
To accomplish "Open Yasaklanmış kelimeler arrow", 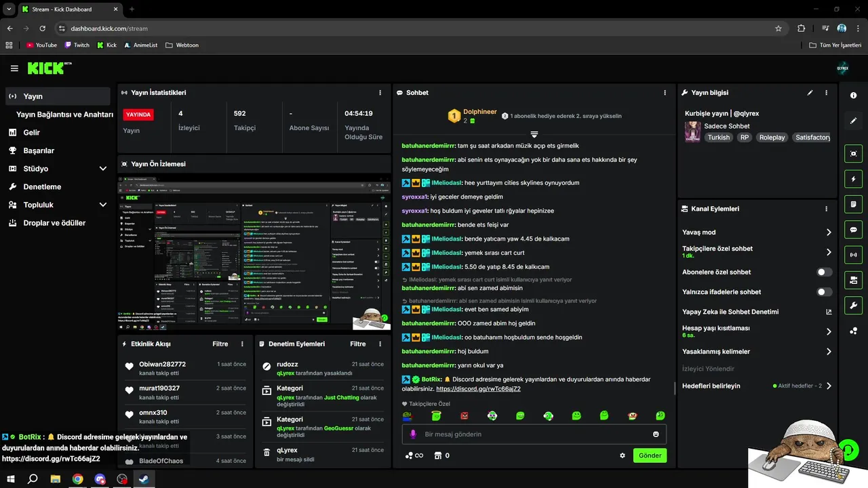I will (x=829, y=352).
